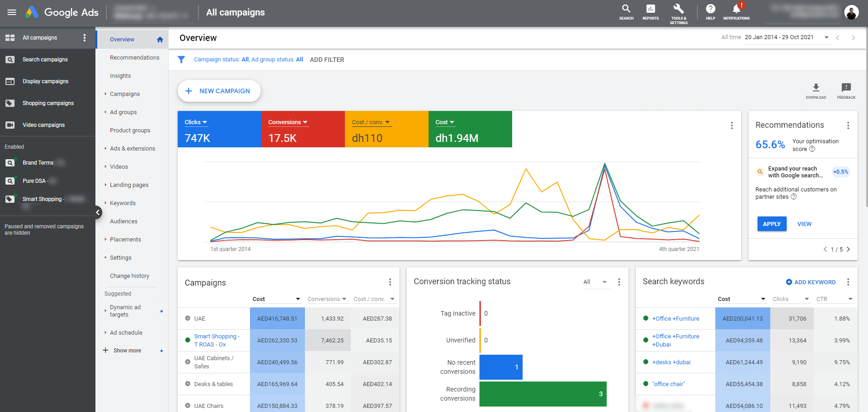Go to next date range
Viewport: 868px width, 412px height.
coord(853,38)
